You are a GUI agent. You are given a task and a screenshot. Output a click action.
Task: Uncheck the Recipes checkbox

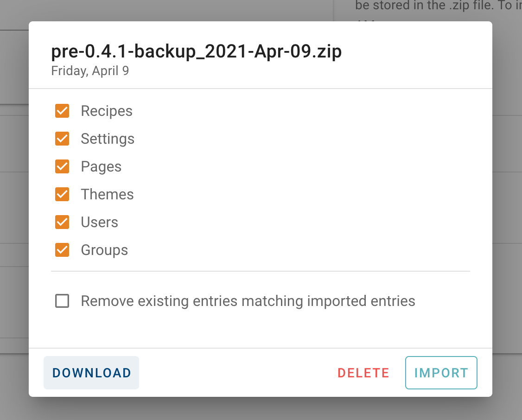62,111
